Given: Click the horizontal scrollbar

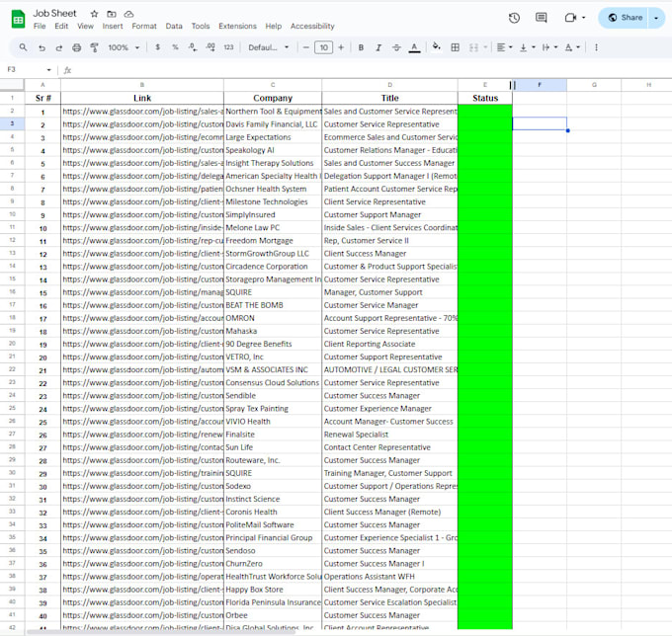Looking at the screenshot, I should click(x=161, y=632).
